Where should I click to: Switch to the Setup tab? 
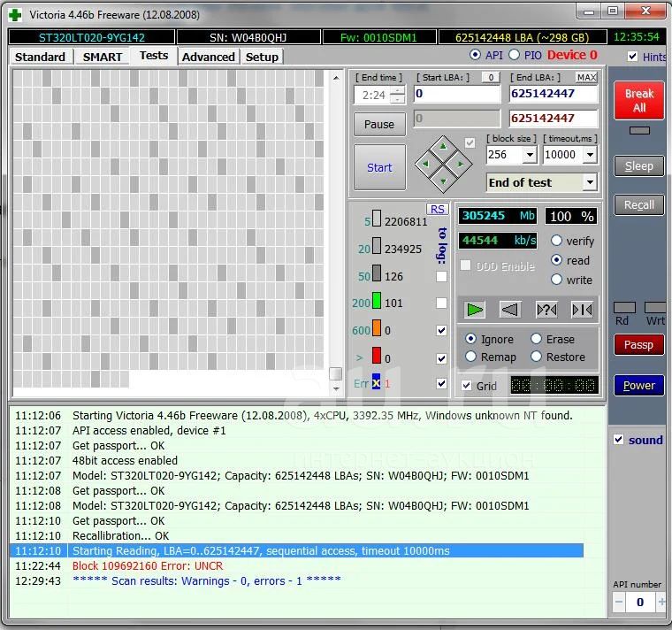(262, 57)
